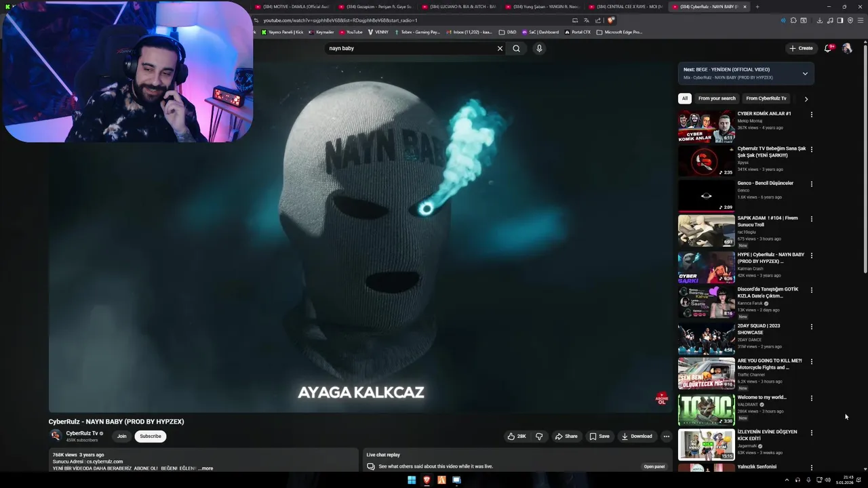Expand video description with ...more

click(x=206, y=468)
